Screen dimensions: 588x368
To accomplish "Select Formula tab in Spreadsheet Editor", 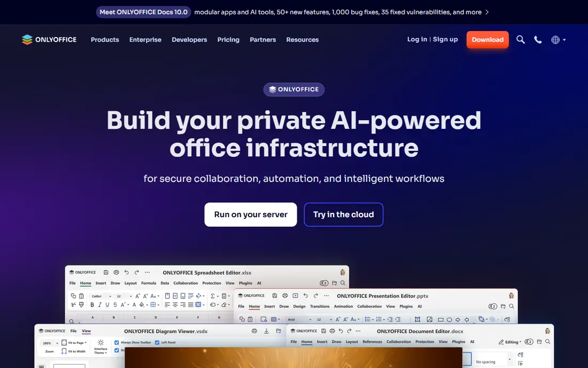I will [x=149, y=283].
